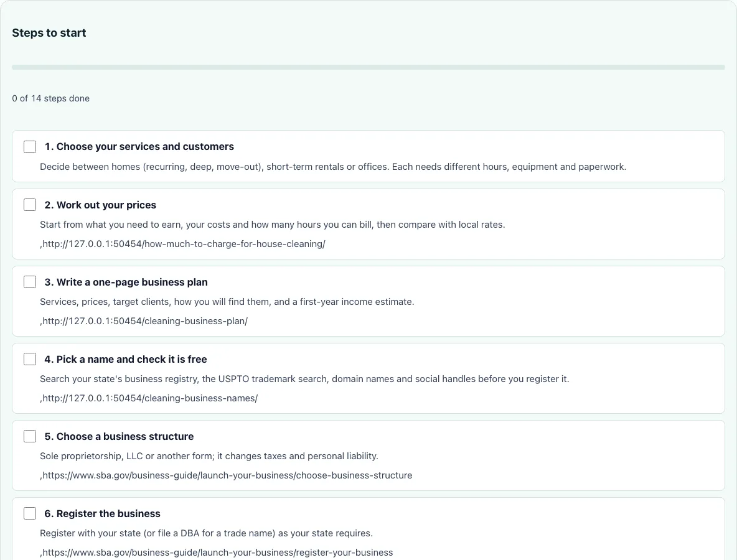Screen dimensions: 737x560
Task: Click description starting 'Search your state's business registry'
Action: tap(304, 379)
